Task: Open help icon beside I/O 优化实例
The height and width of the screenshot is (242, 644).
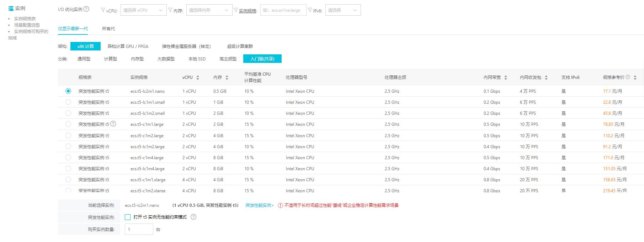Action: click(x=86, y=9)
